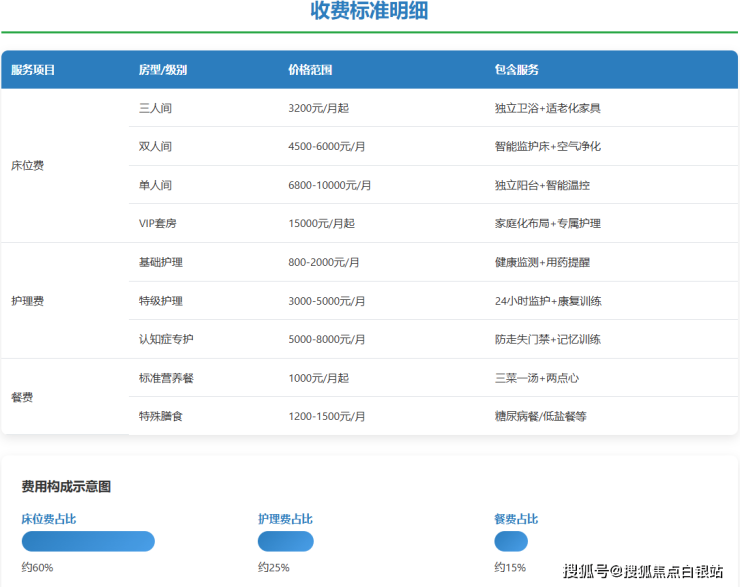Select the 三人间 room type cell
This screenshot has height=587, width=740.
pos(155,108)
